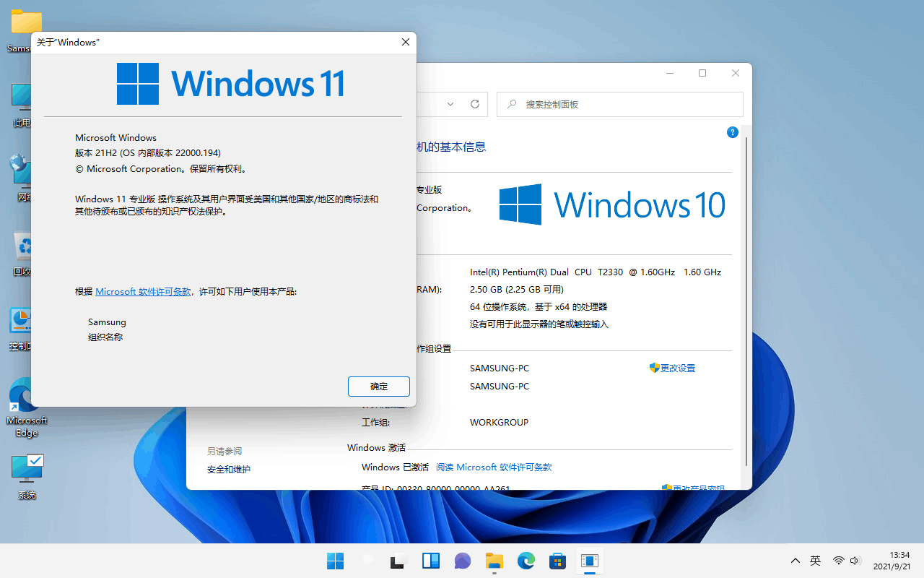Image resolution: width=924 pixels, height=578 pixels.
Task: Click the Microsoft Windows text in dialog
Action: pyautogui.click(x=115, y=138)
